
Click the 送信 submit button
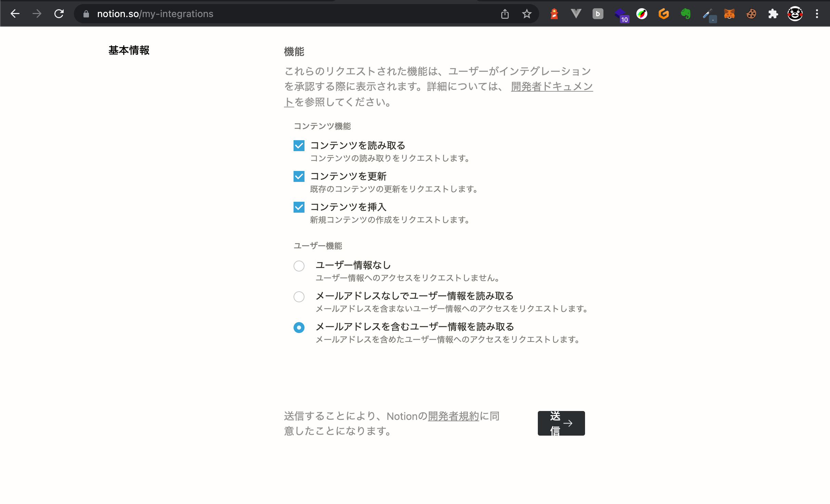(561, 423)
